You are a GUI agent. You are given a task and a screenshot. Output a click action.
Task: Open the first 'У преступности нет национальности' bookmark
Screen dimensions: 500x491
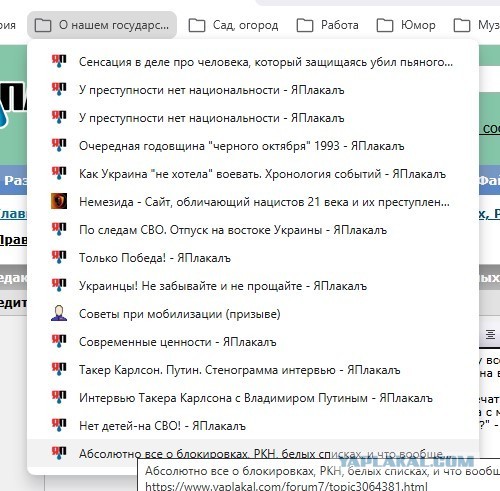click(x=253, y=90)
